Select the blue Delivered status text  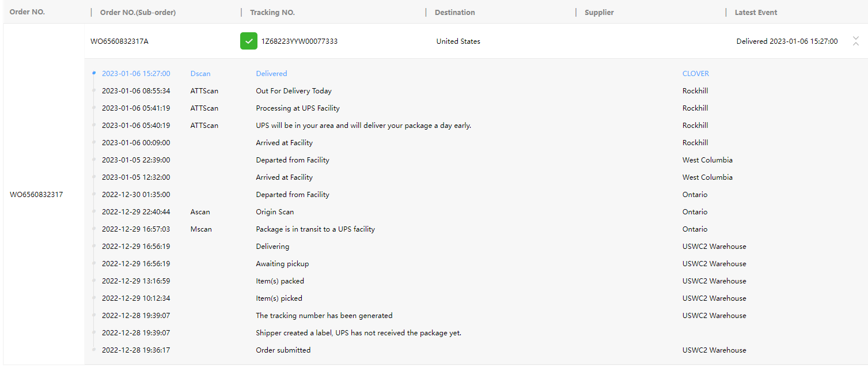tap(271, 74)
